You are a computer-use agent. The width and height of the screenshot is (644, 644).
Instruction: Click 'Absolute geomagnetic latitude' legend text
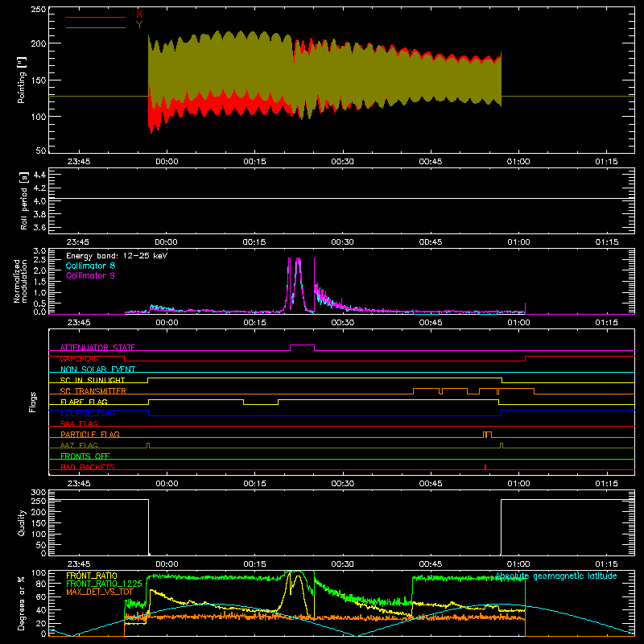point(556,576)
